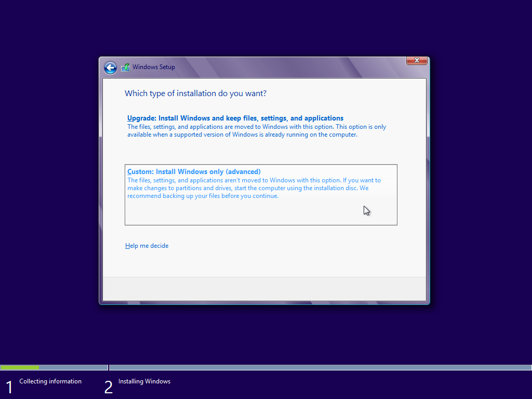Click the installer disc icon beside Windows Setup text
The width and height of the screenshot is (532, 399).
tap(125, 67)
